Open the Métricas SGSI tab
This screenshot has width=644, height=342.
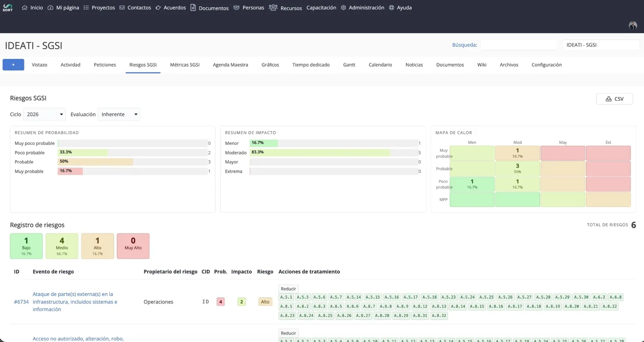(185, 65)
